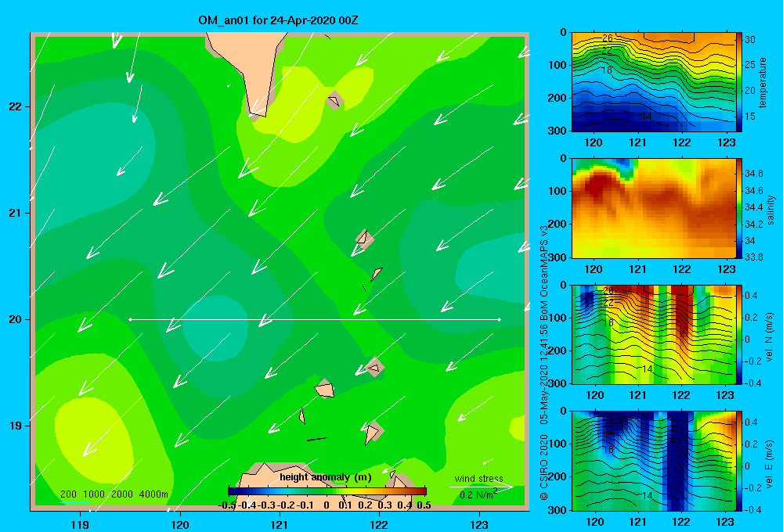Click the wind stress legend label
Viewport: 783px width, 532px height.
479,478
